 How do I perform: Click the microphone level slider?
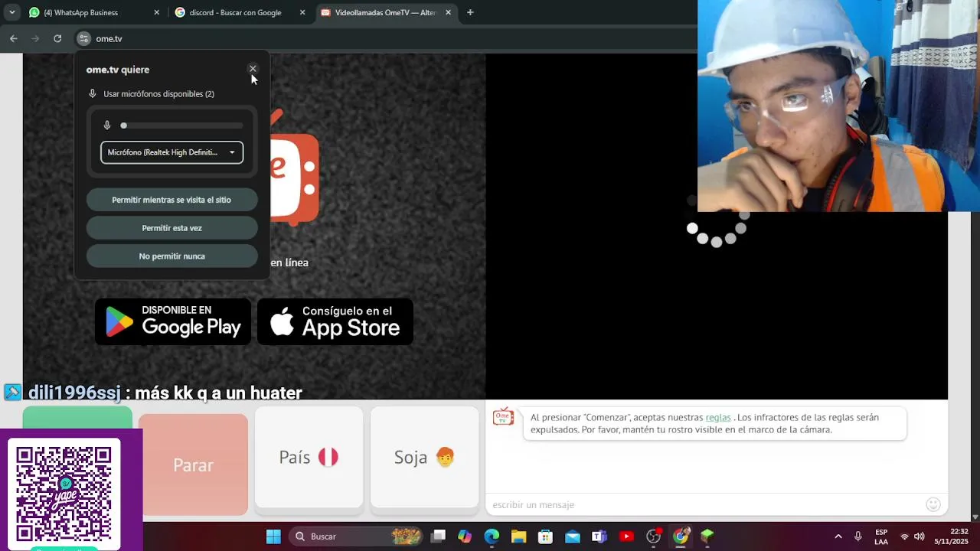click(x=182, y=126)
